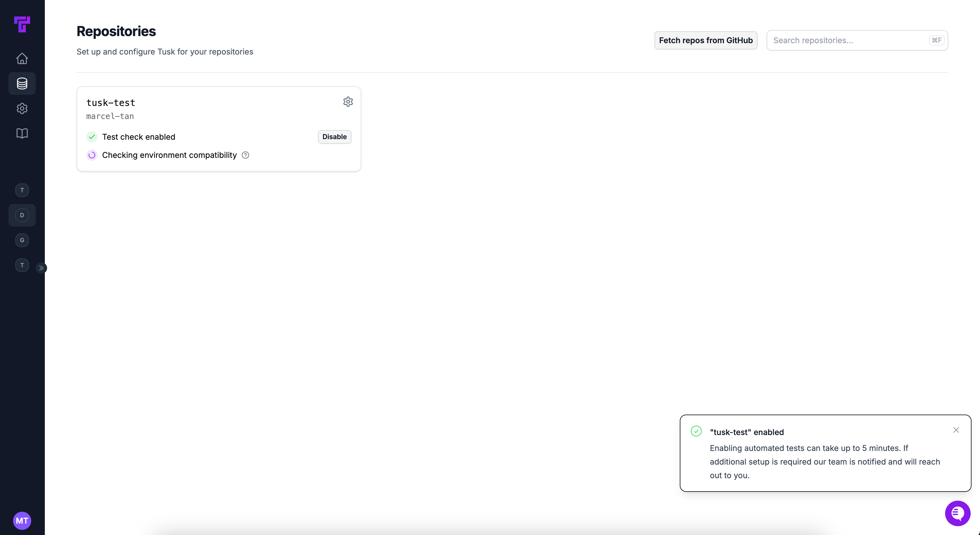Click the marcel-tan owner name
The width and height of the screenshot is (980, 535).
click(110, 116)
